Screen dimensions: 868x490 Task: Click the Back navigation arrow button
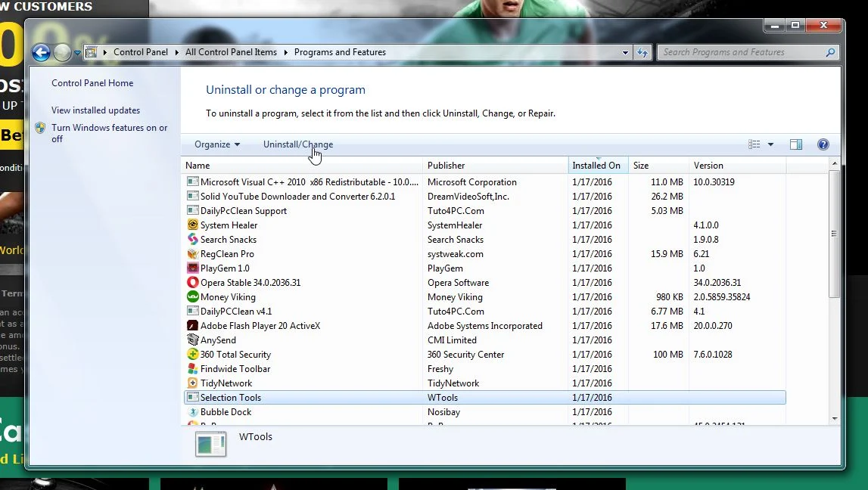[x=41, y=52]
